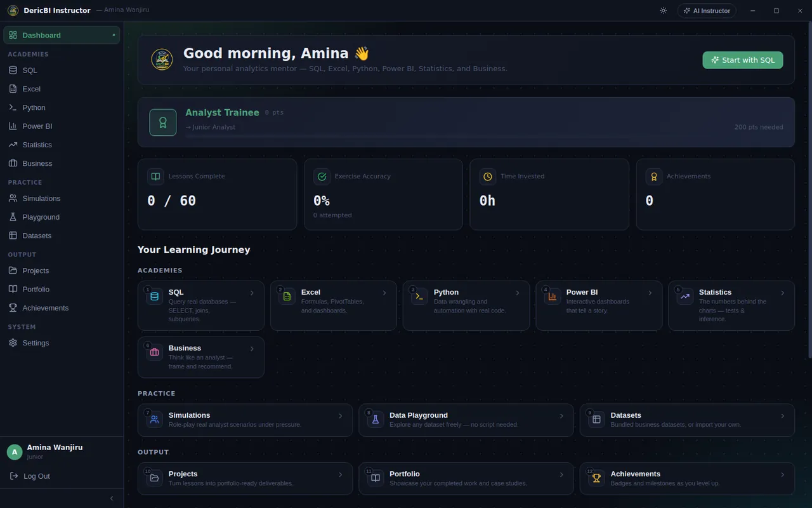Open Simulations from the sidebar menu
This screenshot has width=812, height=508.
coord(62,198)
